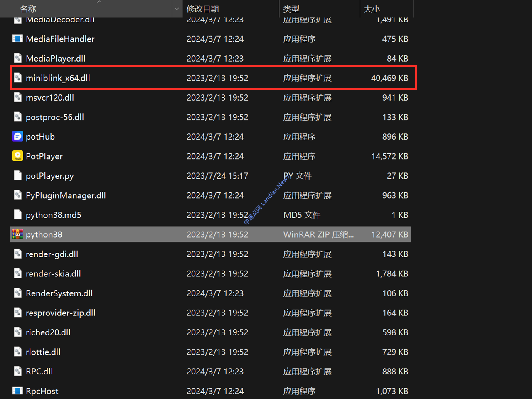Select the python38.md5 file name
This screenshot has width=532, height=399.
[x=54, y=215]
